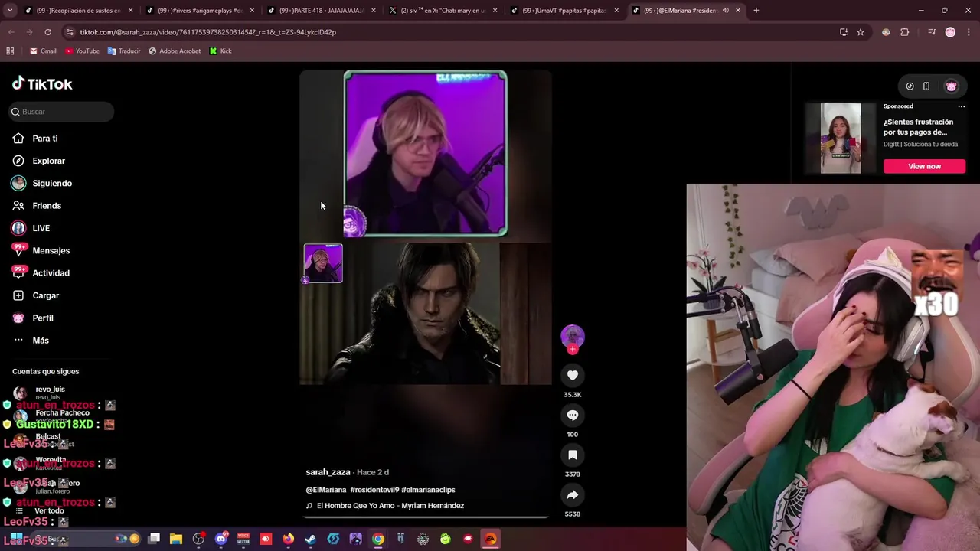Switch to the X slv tab

click(443, 11)
